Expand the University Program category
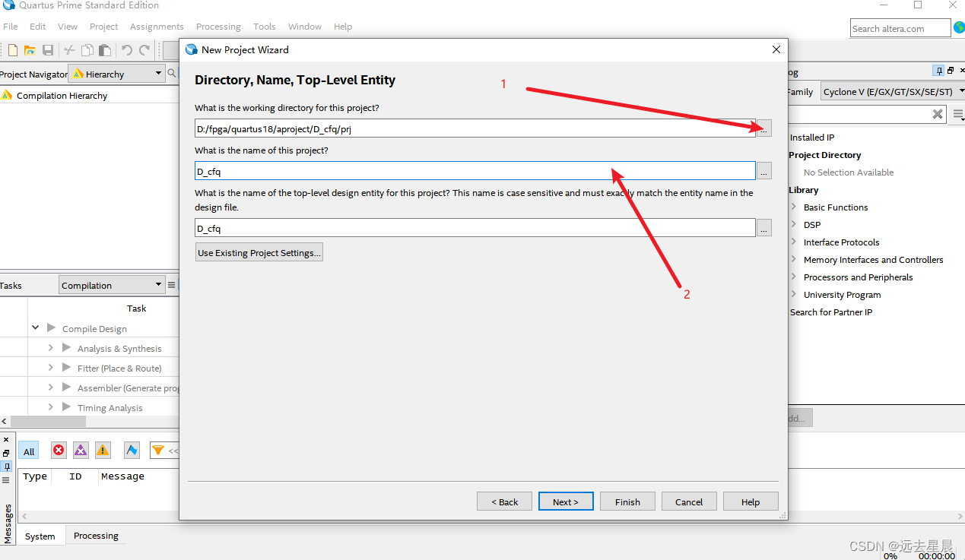 794,294
